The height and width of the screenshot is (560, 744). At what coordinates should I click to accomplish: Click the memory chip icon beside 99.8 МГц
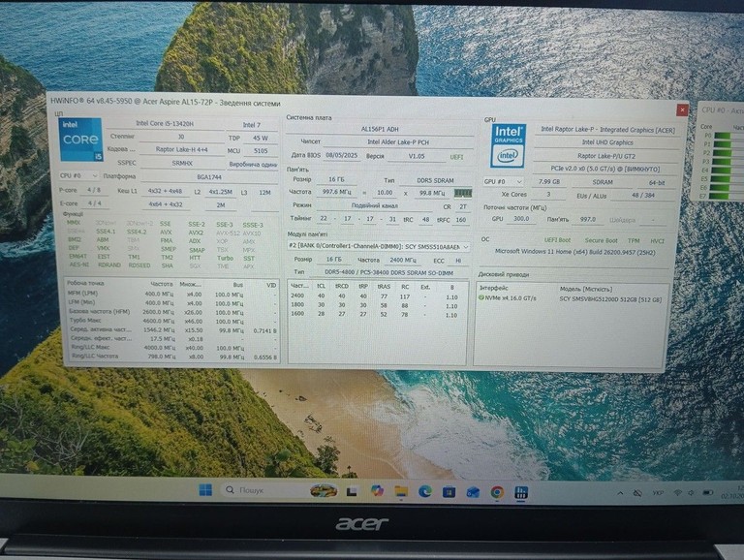click(x=463, y=193)
